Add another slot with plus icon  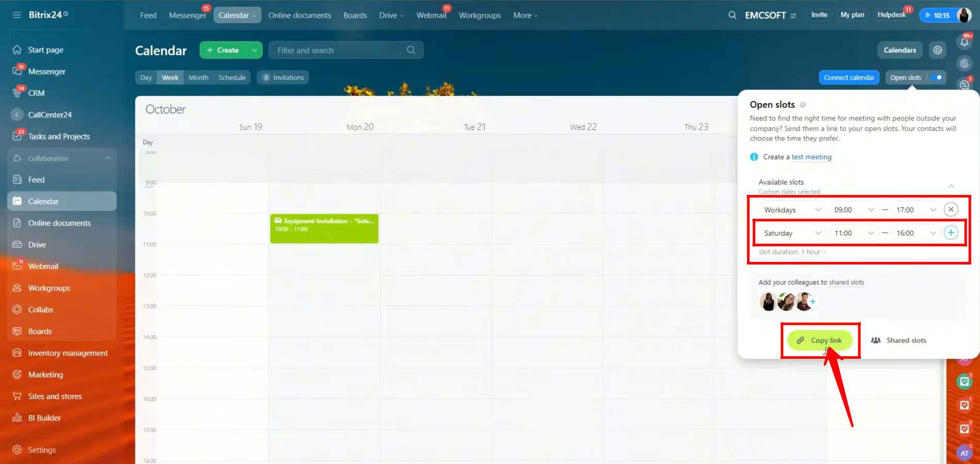951,233
